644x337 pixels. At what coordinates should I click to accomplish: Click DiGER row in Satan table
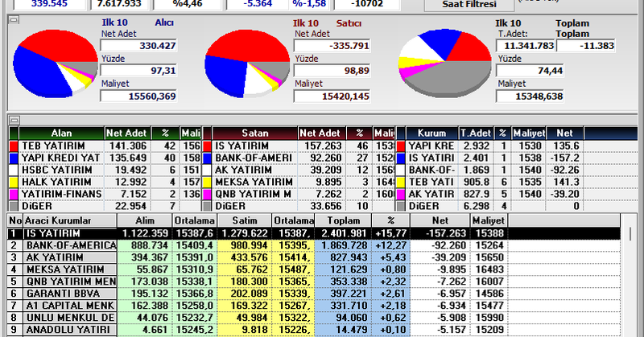point(299,206)
